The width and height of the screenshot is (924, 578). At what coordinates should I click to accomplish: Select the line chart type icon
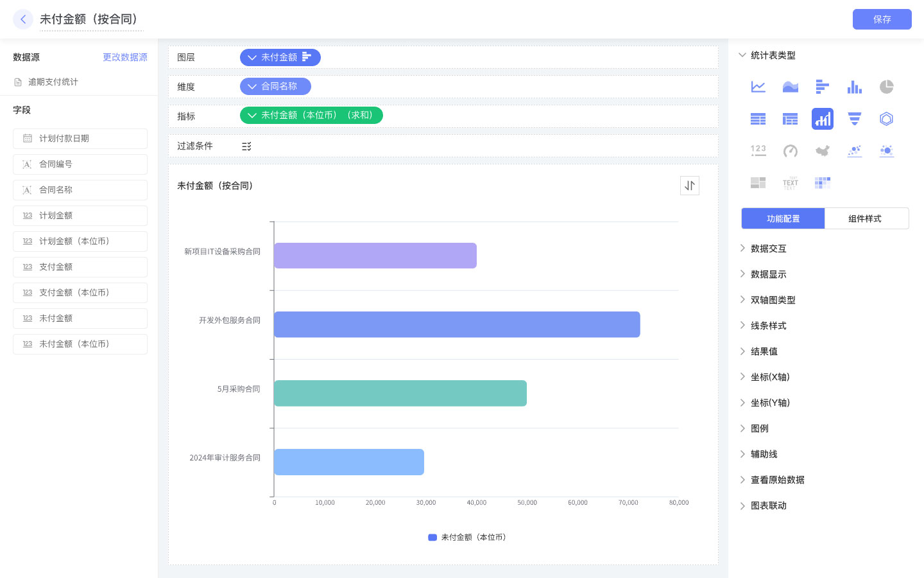click(758, 87)
